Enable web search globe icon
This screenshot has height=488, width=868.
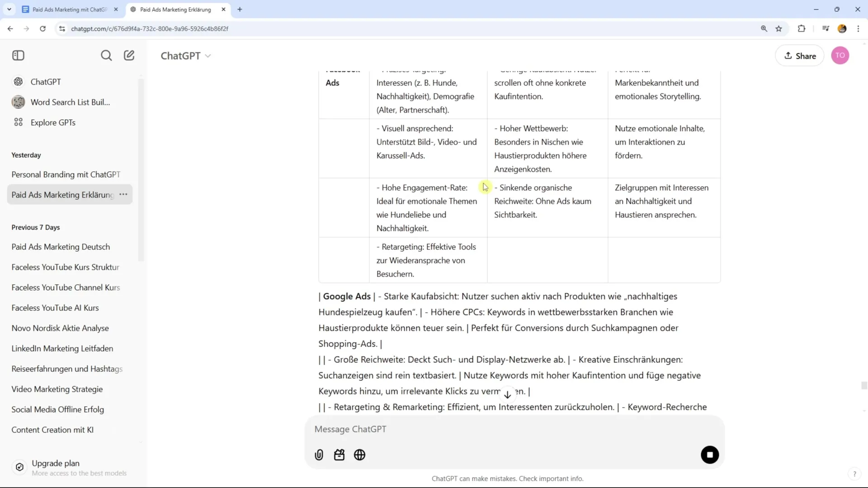pos(360,455)
